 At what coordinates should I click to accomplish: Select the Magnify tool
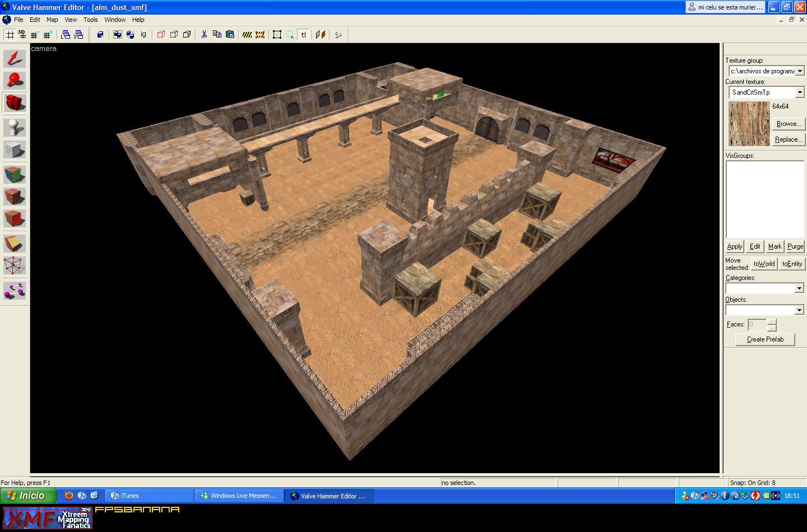[x=14, y=80]
